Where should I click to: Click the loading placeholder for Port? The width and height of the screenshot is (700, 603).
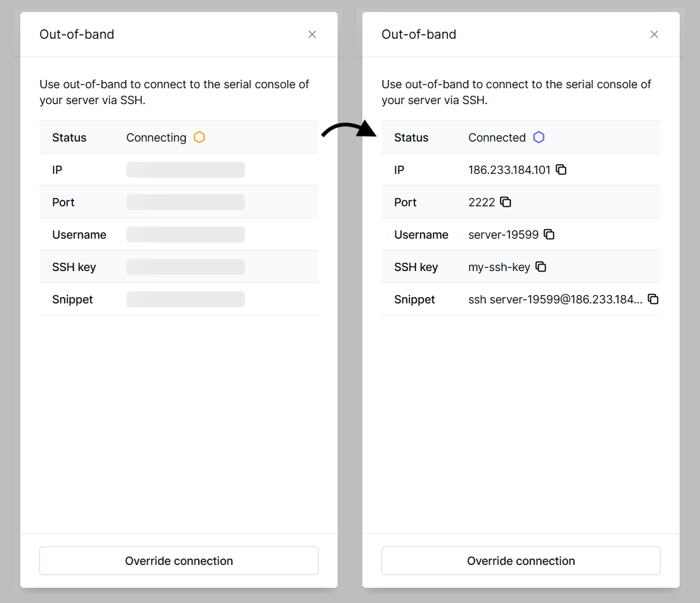(x=185, y=202)
